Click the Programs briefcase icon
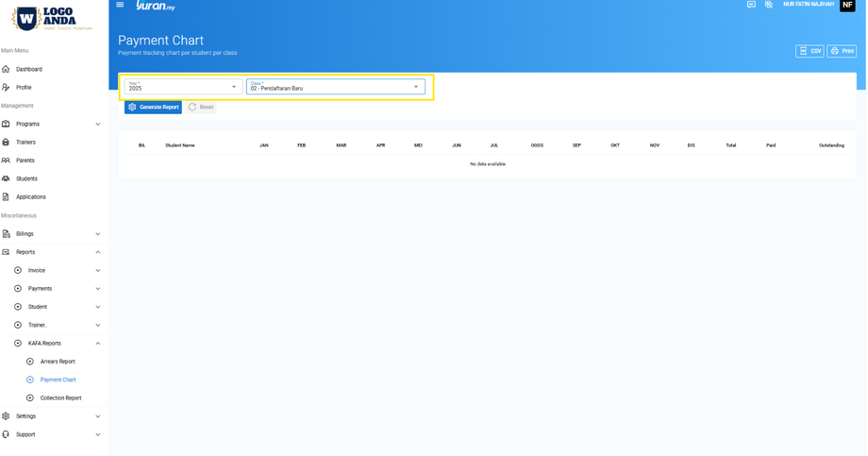Screen dimensions: 868x456 [6, 124]
